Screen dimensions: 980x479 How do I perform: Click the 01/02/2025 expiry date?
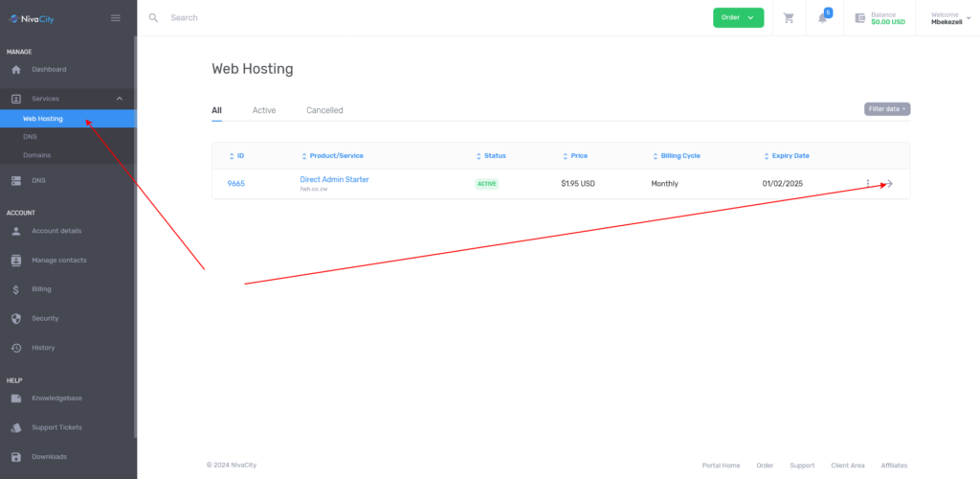783,184
